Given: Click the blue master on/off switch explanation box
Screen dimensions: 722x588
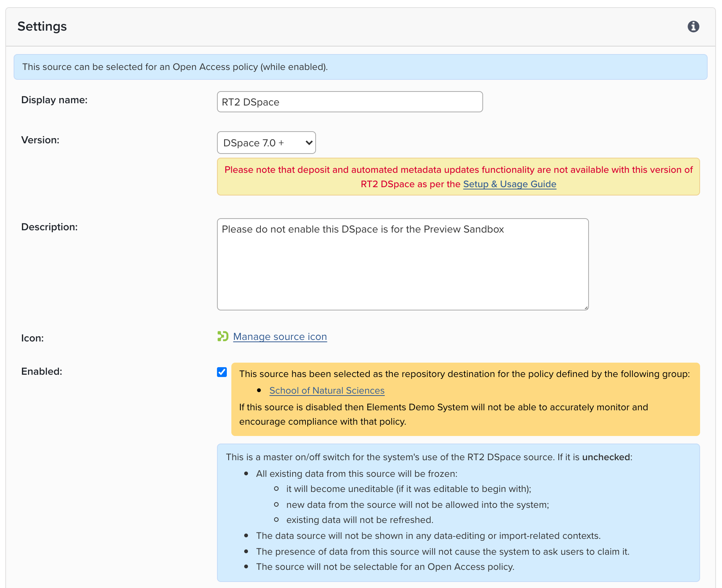Looking at the screenshot, I should (x=458, y=512).
